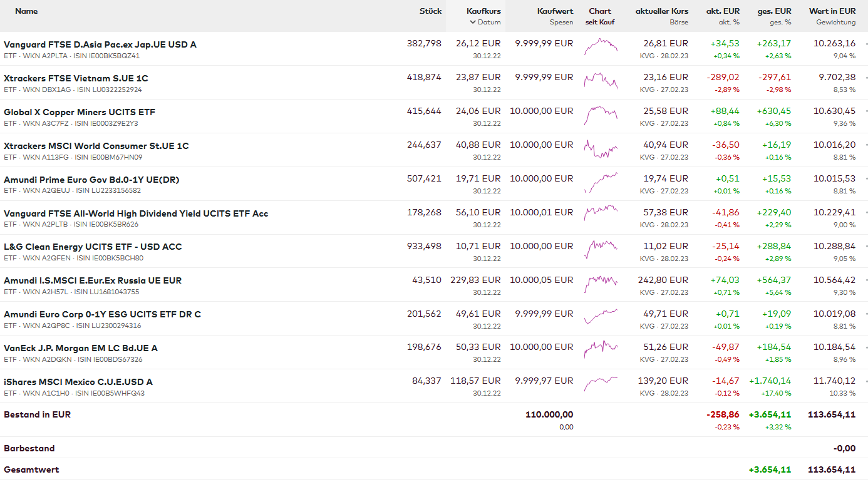Viewport: 868px width, 482px height.
Task: Open the Amundi Prime Euro Gov chart thumbnail
Action: point(601,182)
